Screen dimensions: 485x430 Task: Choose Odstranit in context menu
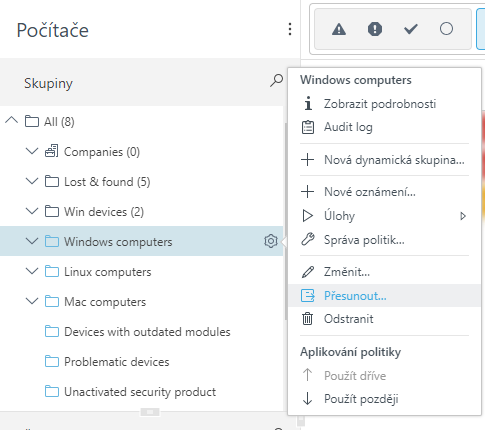tap(385, 319)
